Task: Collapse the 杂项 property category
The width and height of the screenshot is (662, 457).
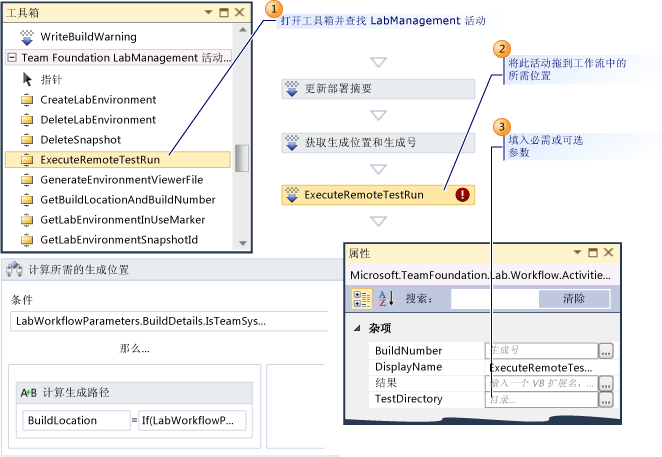Action: (357, 328)
